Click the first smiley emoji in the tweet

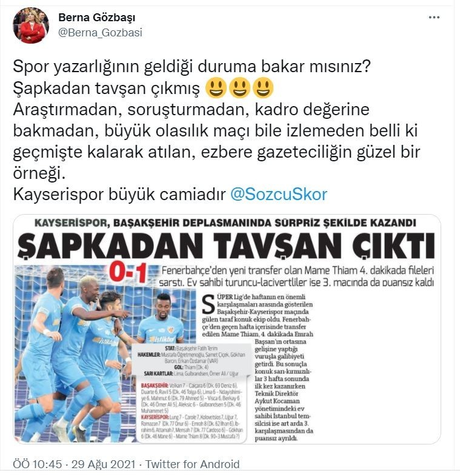click(x=216, y=89)
